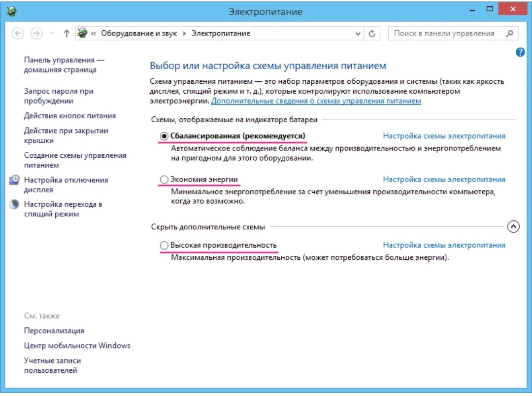The width and height of the screenshot is (532, 396).
Task: Open help with the question mark icon
Action: [520, 52]
